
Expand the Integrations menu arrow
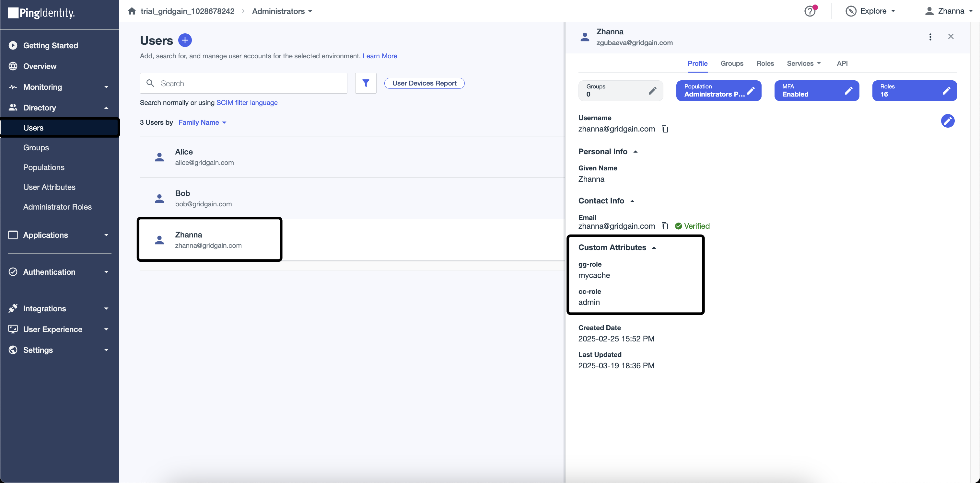[106, 308]
